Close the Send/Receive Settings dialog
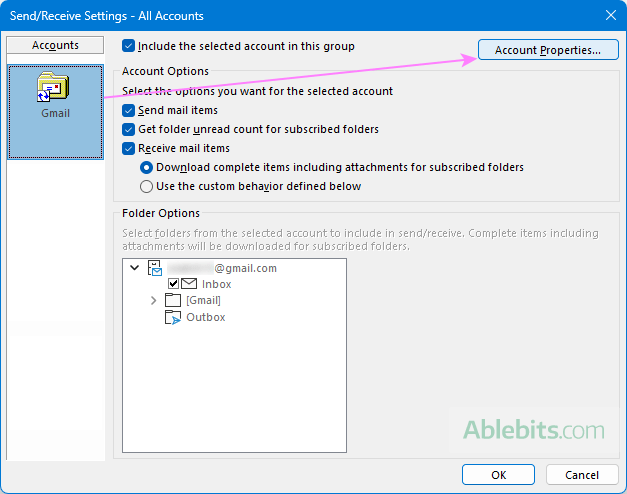627x494 pixels. [x=611, y=15]
